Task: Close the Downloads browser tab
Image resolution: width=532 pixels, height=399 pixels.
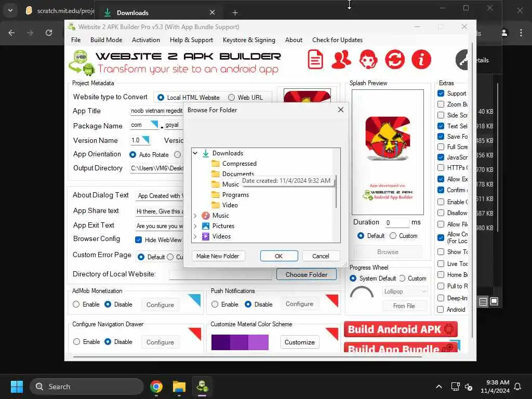Action: pyautogui.click(x=212, y=12)
